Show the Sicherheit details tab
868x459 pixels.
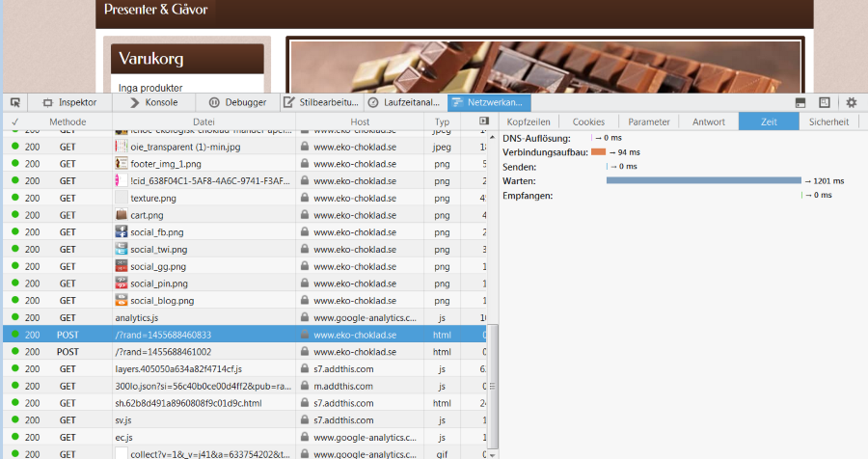click(828, 121)
